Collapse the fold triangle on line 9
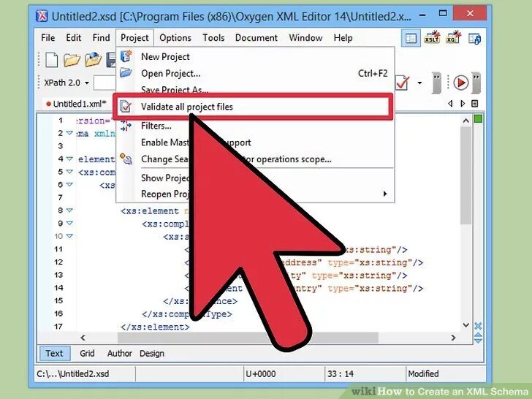The width and height of the screenshot is (532, 399). click(x=69, y=224)
